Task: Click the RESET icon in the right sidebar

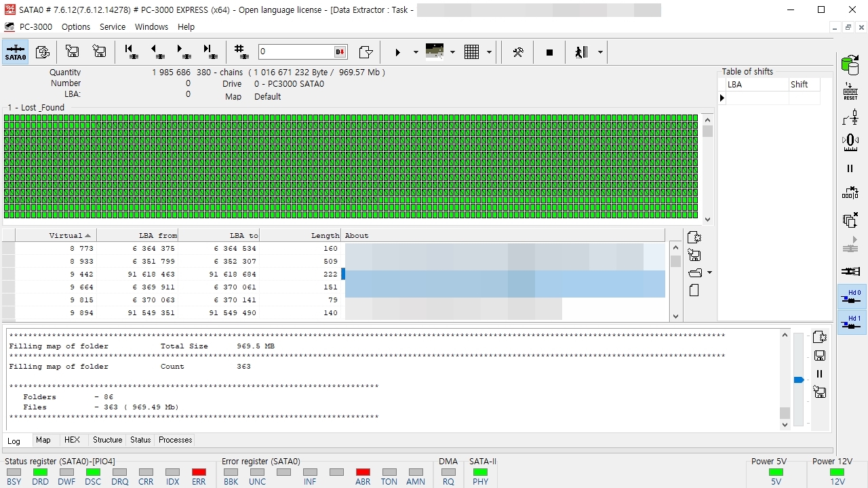Action: point(850,91)
